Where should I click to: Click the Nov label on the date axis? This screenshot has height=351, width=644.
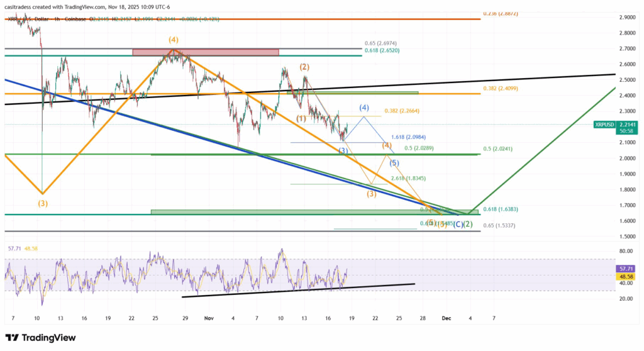tap(209, 319)
